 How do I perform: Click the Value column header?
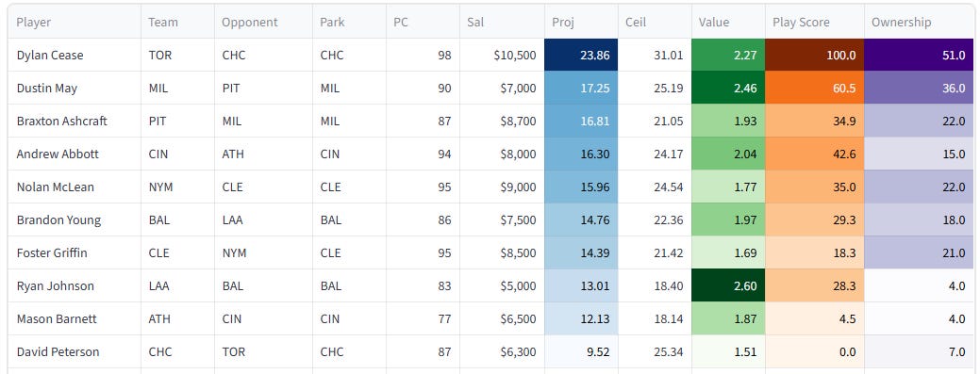pos(728,22)
